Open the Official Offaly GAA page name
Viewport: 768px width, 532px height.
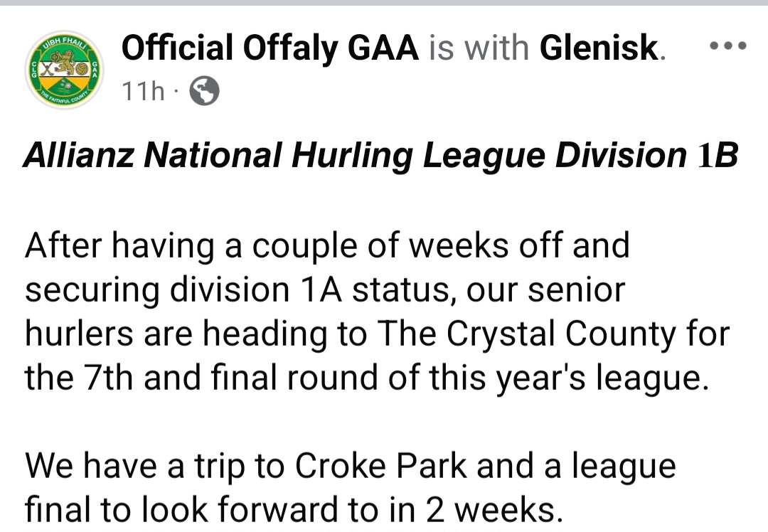coord(270,48)
